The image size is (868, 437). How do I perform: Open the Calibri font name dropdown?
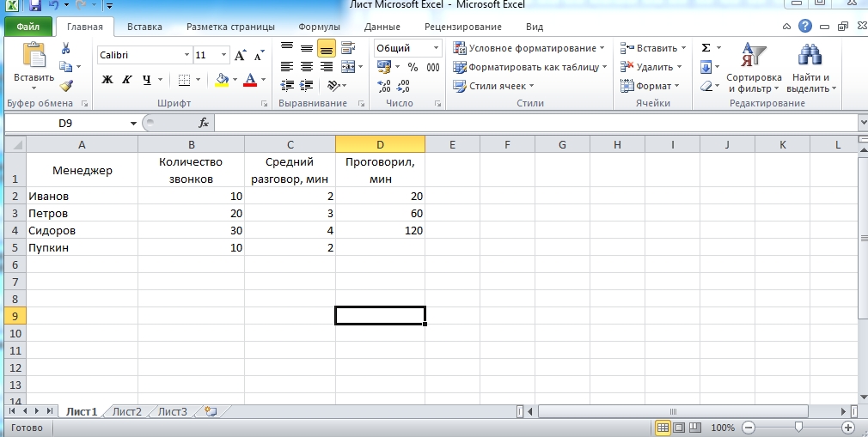[186, 55]
